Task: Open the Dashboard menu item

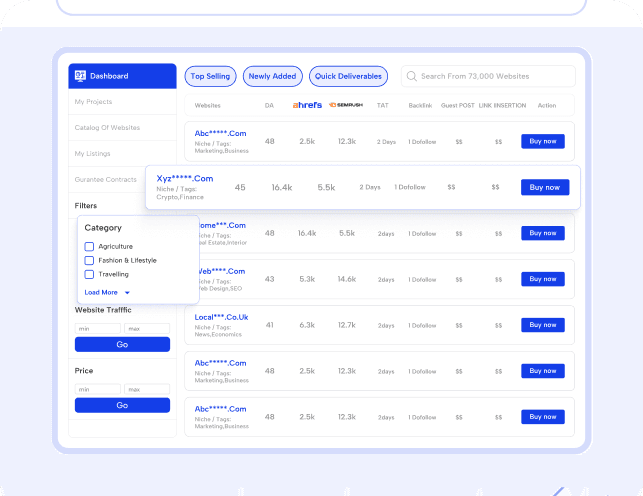Action: [109, 76]
